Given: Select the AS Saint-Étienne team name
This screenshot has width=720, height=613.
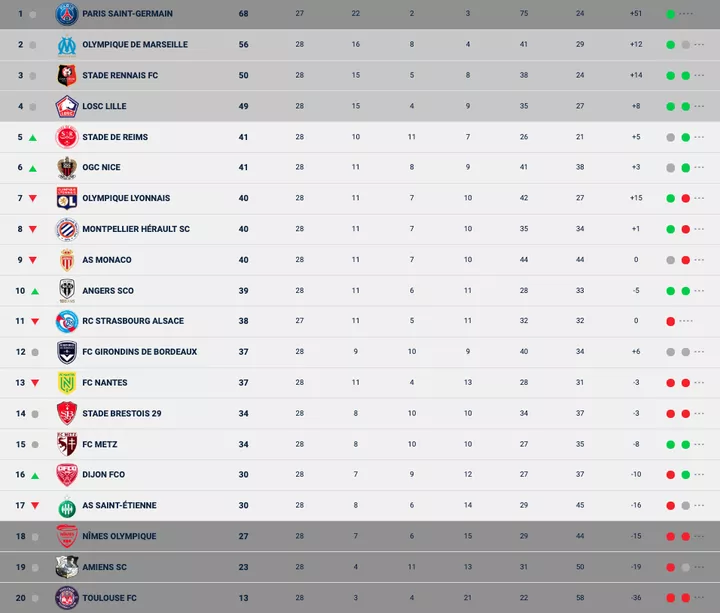Looking at the screenshot, I should [119, 506].
